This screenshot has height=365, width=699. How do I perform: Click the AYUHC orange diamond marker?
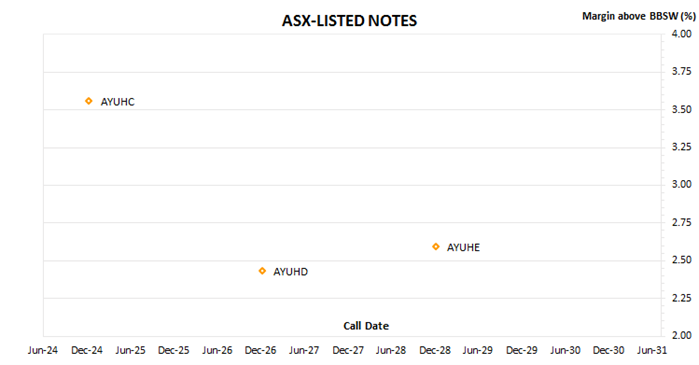pyautogui.click(x=89, y=101)
